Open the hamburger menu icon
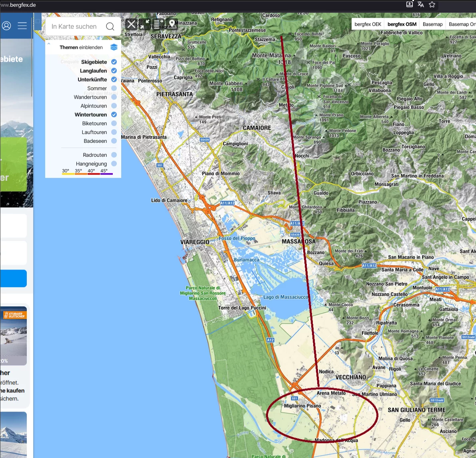 (x=22, y=26)
